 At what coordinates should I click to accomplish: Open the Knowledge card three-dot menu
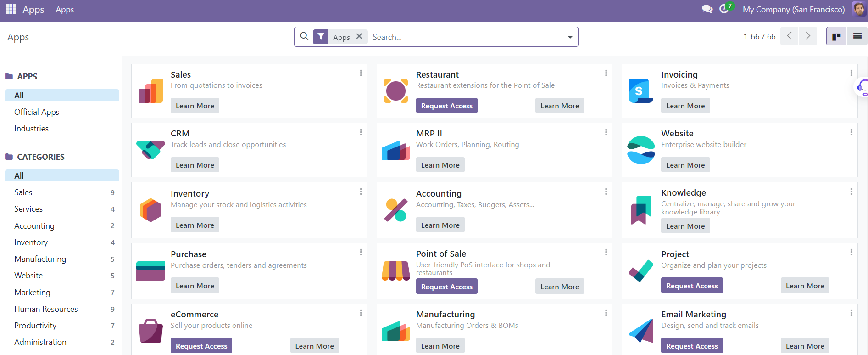(x=851, y=192)
